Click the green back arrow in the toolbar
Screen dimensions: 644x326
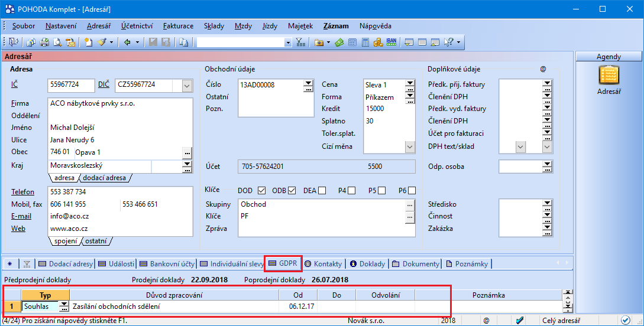[x=127, y=43]
